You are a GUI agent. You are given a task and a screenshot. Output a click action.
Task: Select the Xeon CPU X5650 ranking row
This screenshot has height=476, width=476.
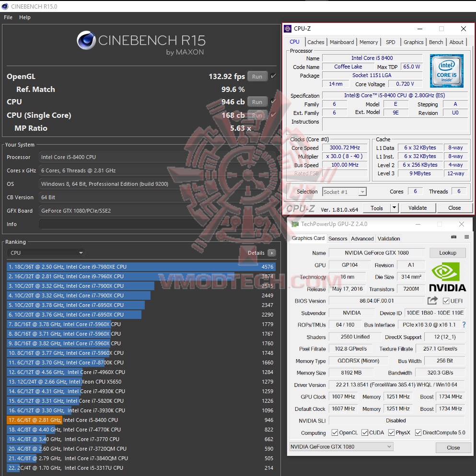click(141, 382)
